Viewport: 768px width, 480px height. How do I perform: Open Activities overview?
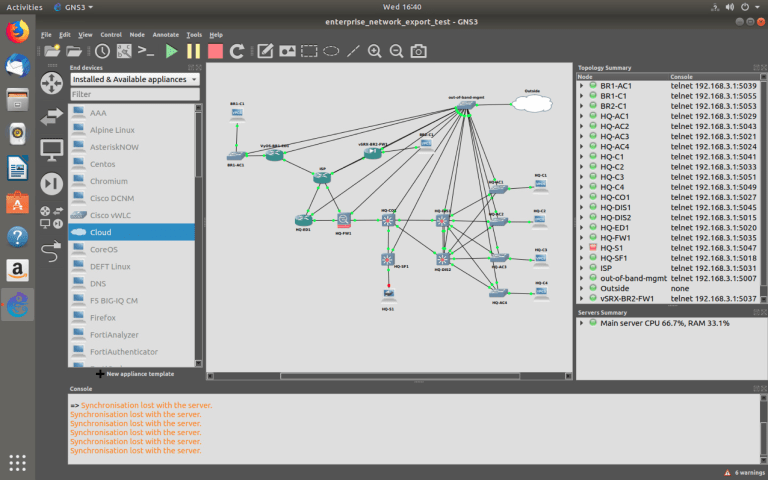(24, 7)
